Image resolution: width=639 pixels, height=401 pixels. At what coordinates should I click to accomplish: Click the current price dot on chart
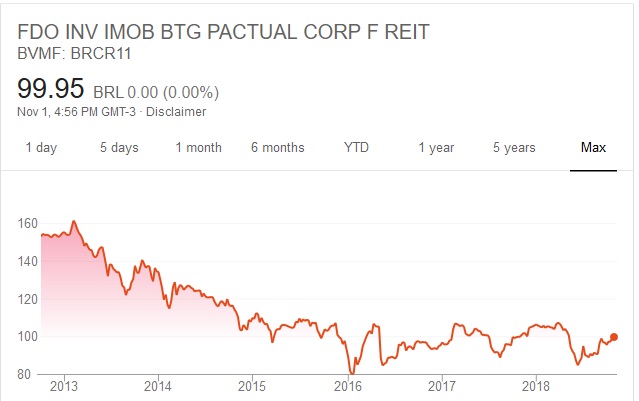(x=613, y=337)
